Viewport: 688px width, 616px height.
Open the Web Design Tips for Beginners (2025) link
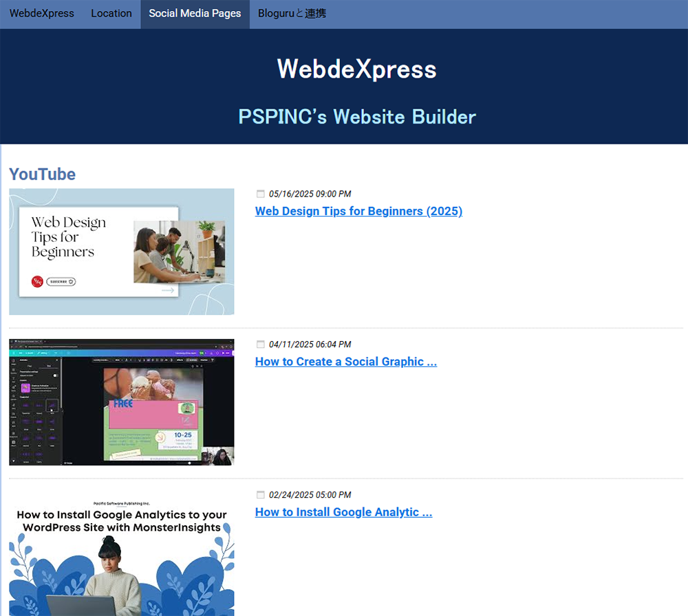(358, 211)
